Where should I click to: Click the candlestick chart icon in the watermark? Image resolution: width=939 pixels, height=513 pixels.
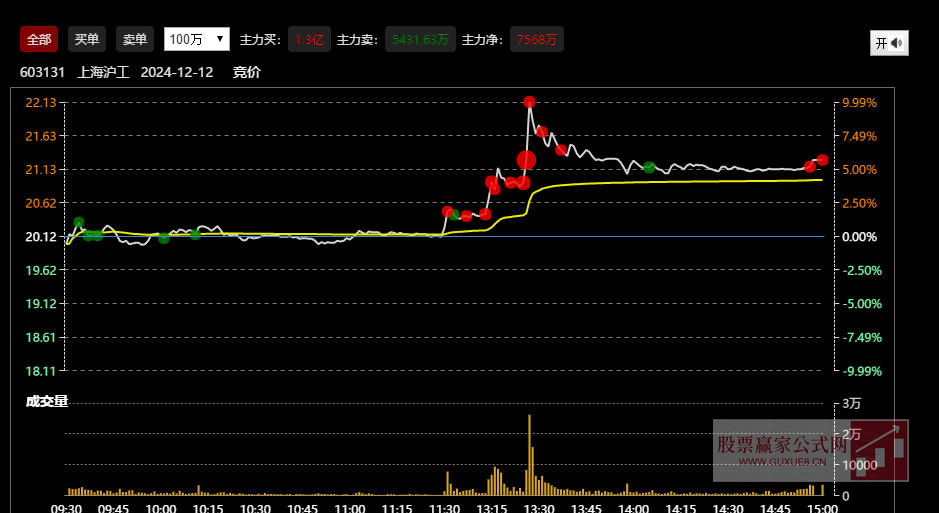[x=885, y=450]
